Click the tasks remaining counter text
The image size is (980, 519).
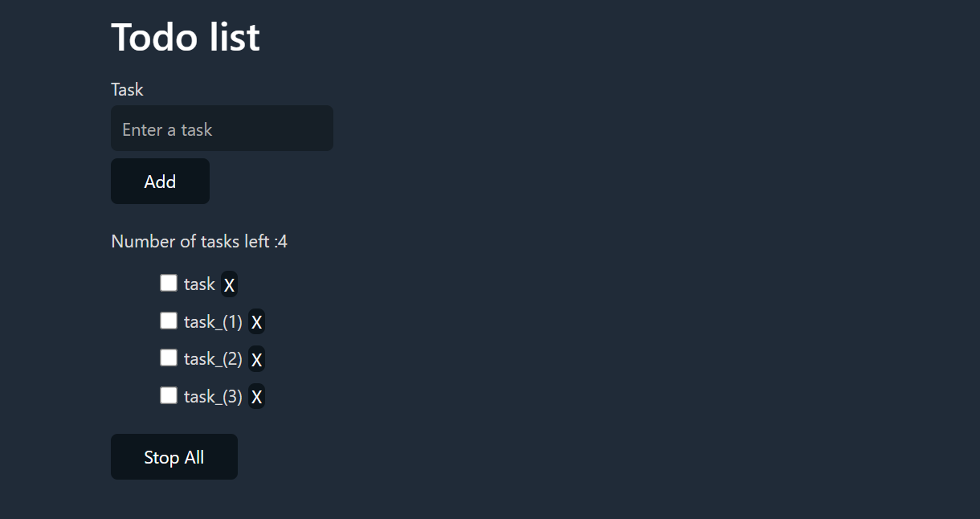point(199,241)
